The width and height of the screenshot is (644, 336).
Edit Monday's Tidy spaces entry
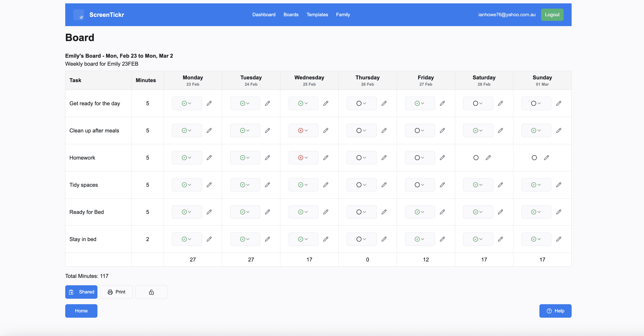[209, 185]
